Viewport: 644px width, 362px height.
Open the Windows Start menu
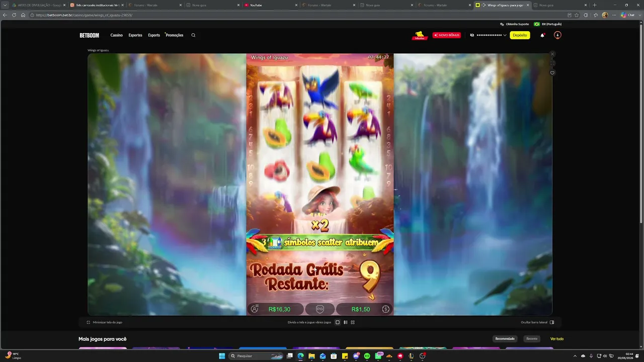point(222,356)
